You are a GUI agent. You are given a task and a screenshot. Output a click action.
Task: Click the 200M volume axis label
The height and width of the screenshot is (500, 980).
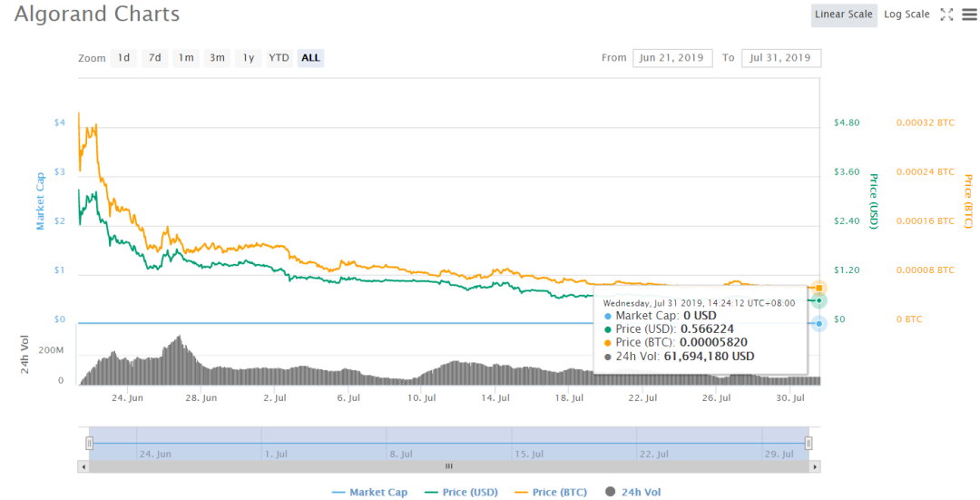51,350
